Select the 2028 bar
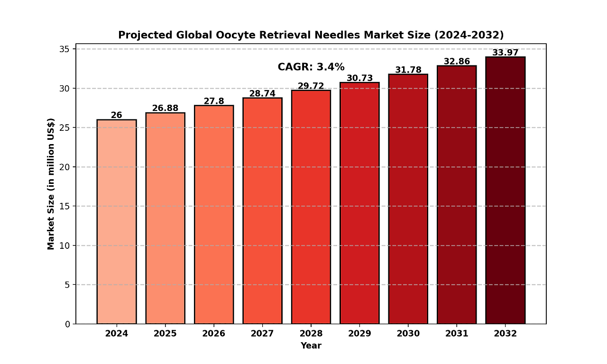 pos(311,207)
